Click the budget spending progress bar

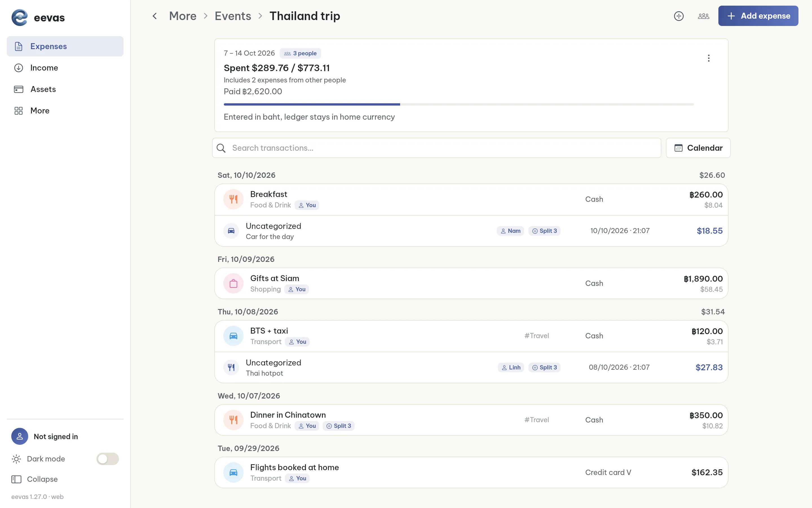(459, 104)
